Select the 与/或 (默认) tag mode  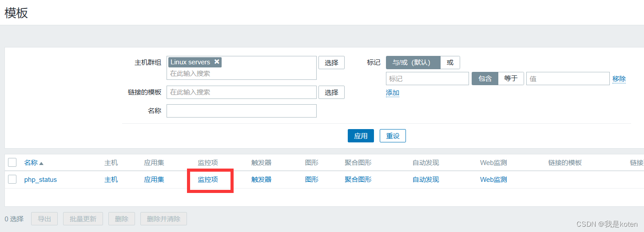pyautogui.click(x=413, y=63)
